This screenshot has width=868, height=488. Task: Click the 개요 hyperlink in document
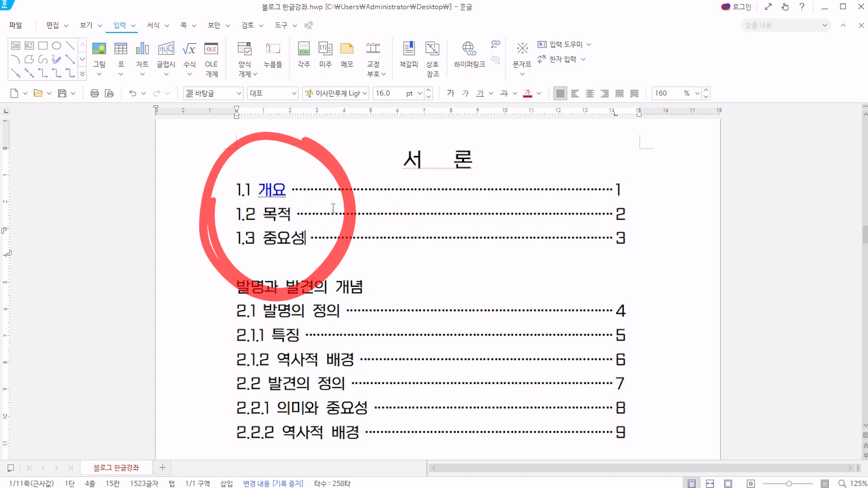[x=272, y=190]
